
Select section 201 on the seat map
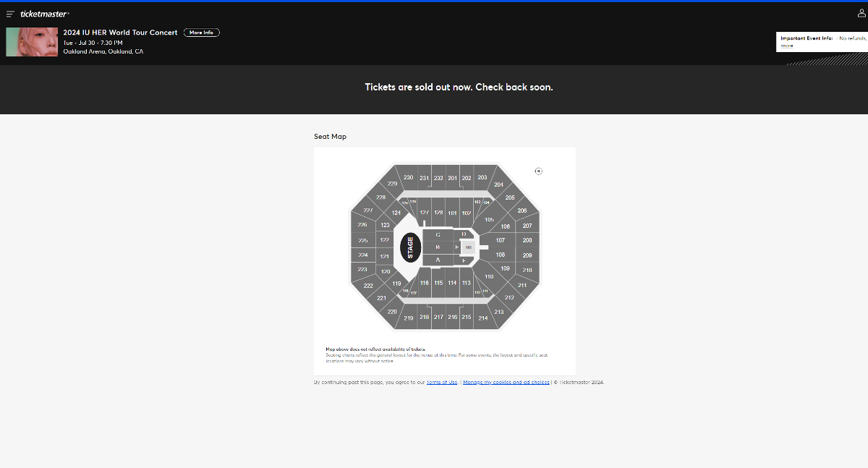click(x=452, y=178)
